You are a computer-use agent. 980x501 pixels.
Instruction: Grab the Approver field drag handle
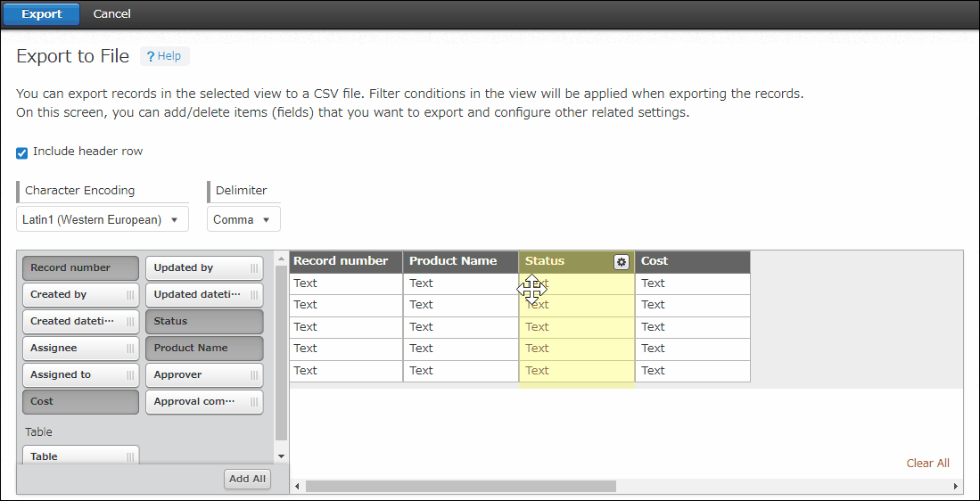(x=254, y=375)
